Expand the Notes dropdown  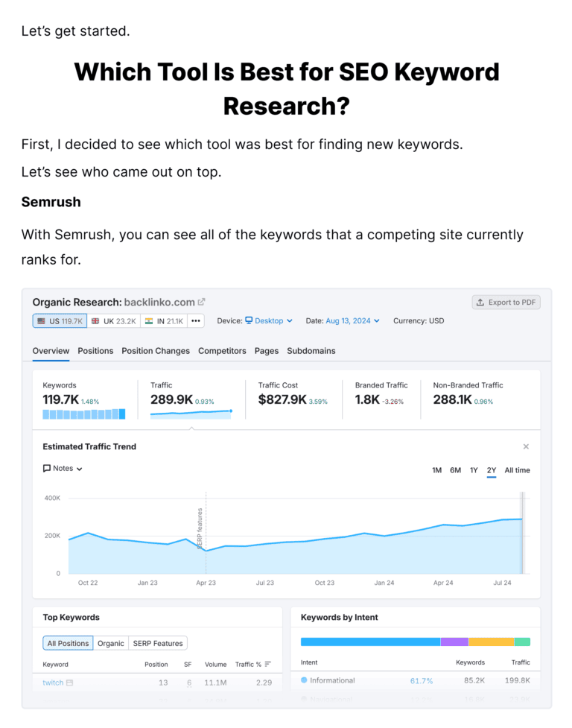coord(63,469)
